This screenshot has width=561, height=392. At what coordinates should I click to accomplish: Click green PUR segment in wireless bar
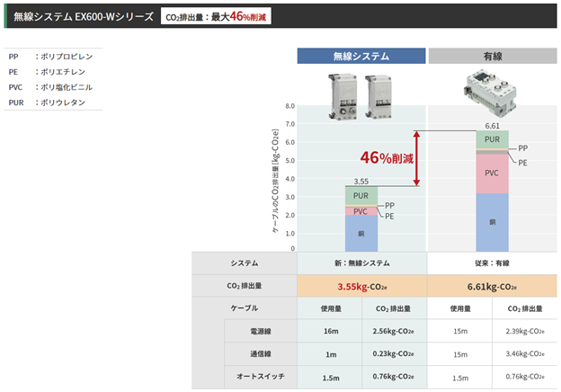click(x=361, y=195)
